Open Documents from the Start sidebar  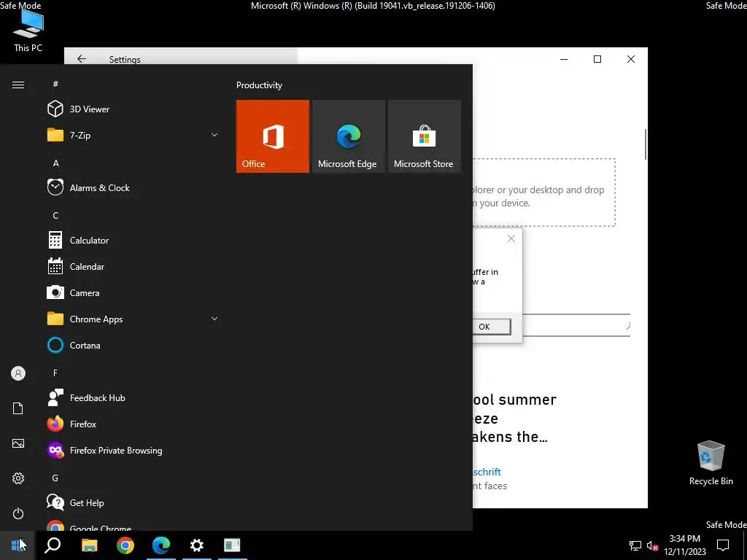(x=18, y=408)
